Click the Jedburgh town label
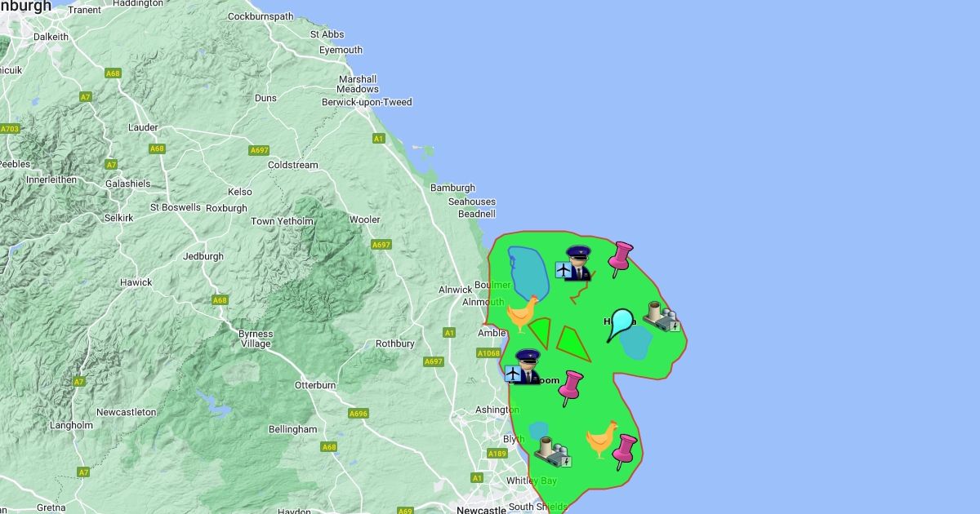Viewport: 980px width, 514px height. [x=203, y=256]
